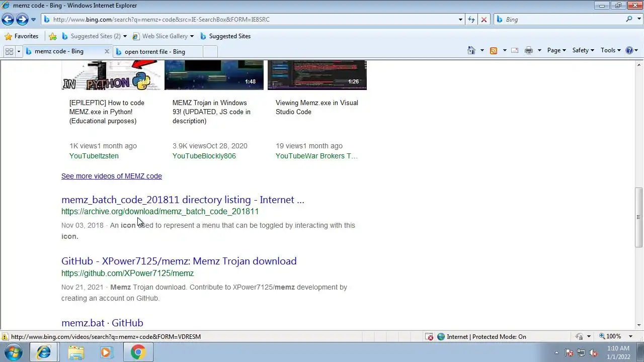Click the magnifier search icon

[x=629, y=20]
